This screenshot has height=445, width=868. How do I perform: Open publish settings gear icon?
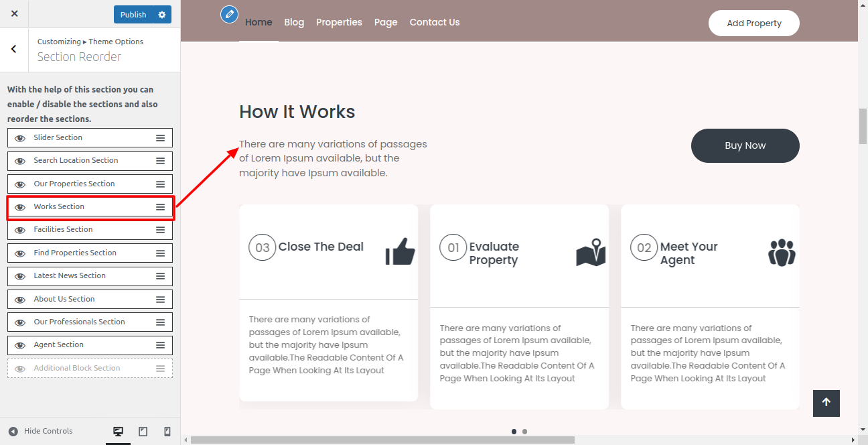pos(161,15)
